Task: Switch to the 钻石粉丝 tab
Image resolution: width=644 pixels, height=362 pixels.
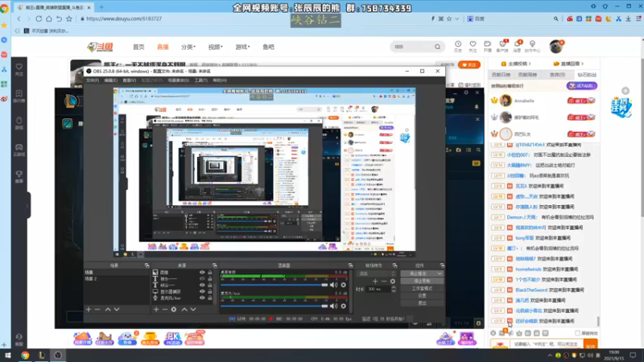Action: click(586, 75)
